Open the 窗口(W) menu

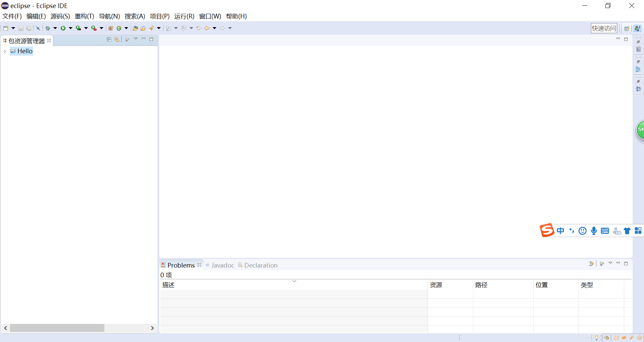[x=210, y=16]
